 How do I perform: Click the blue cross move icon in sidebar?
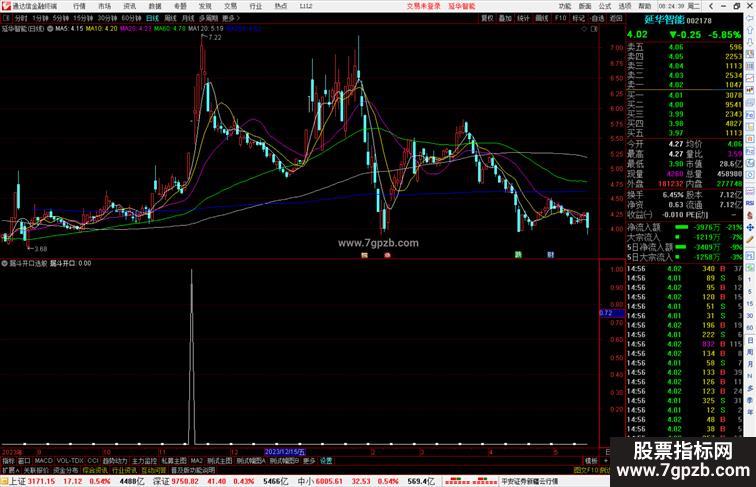point(750,228)
